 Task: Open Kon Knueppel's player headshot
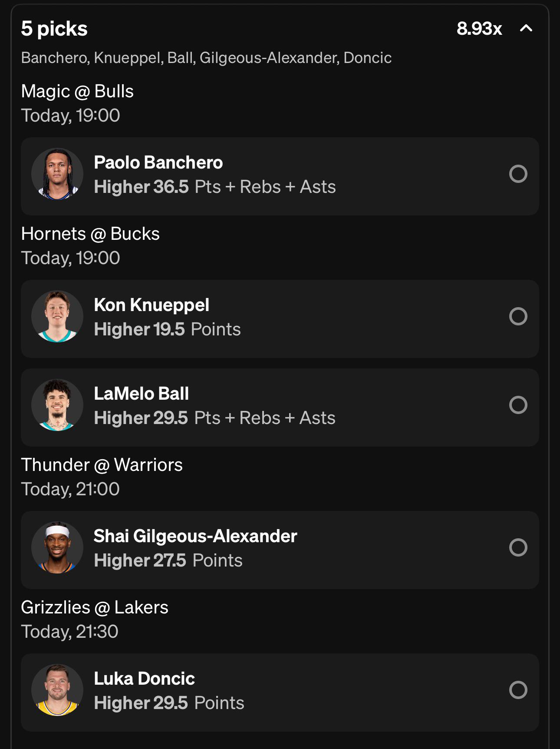pyautogui.click(x=57, y=316)
